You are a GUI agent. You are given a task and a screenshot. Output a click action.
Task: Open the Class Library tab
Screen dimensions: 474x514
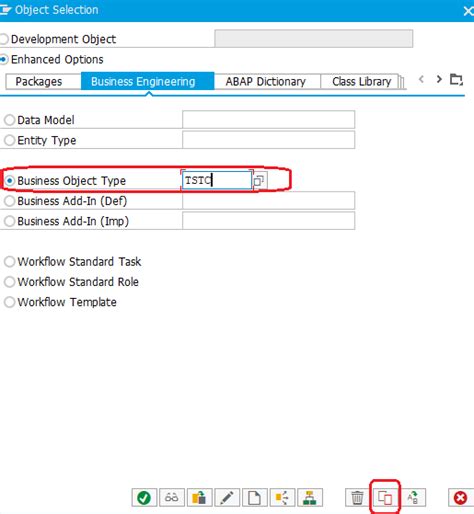(x=361, y=81)
